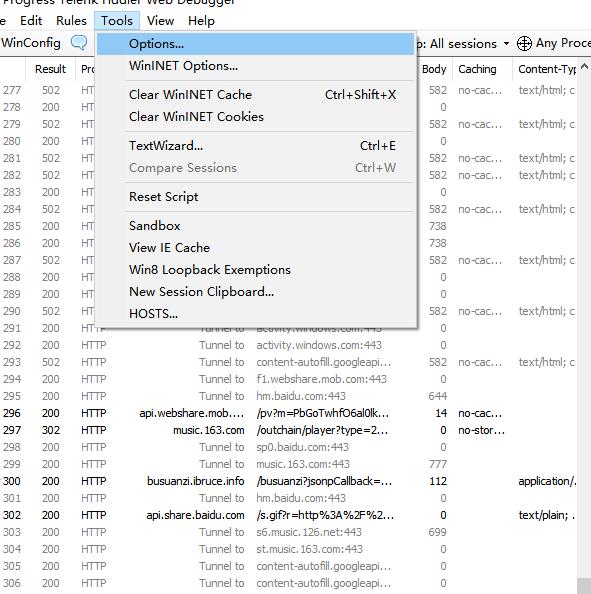Click the WinConfig toolbar button
The height and width of the screenshot is (594, 591).
31,43
